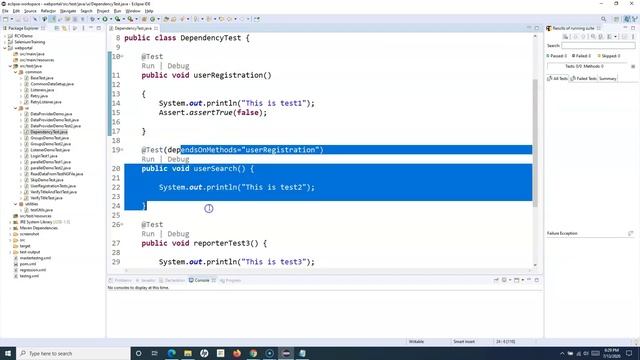
Task: Open the Refactor menu
Action: [x=48, y=11]
